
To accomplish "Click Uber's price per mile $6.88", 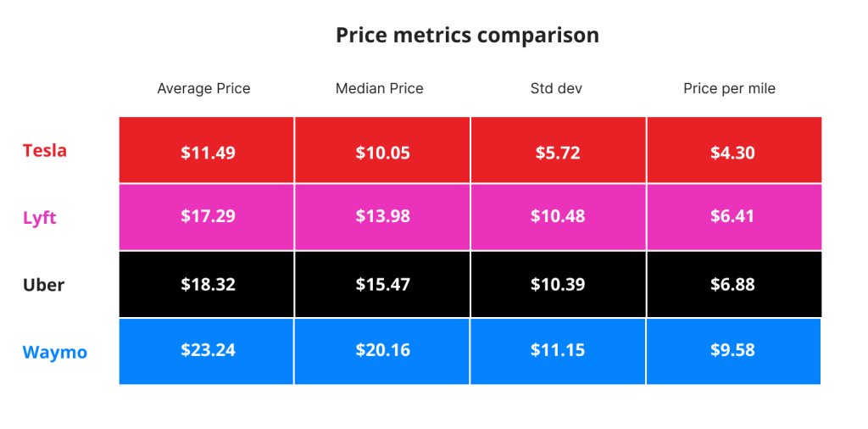I will point(732,284).
